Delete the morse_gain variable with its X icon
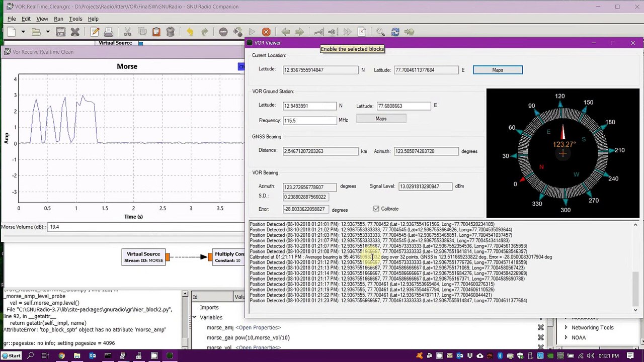The image size is (644, 362). click(541, 337)
